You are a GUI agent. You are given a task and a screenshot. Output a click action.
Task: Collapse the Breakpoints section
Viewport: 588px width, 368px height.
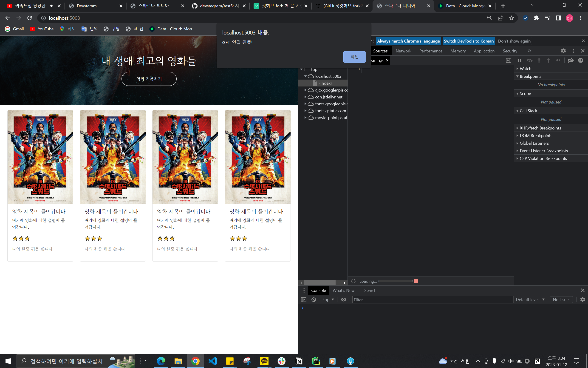551,76
